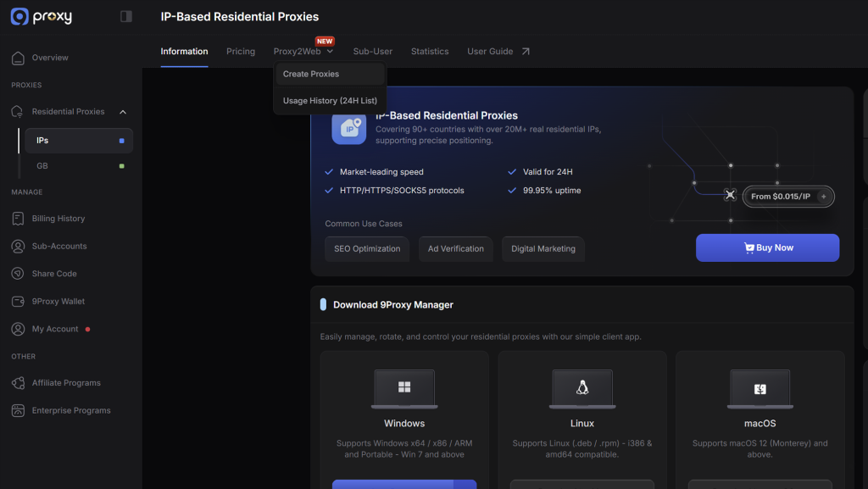This screenshot has height=489, width=868.
Task: Select the Digital Marketing use case chip
Action: click(x=542, y=248)
